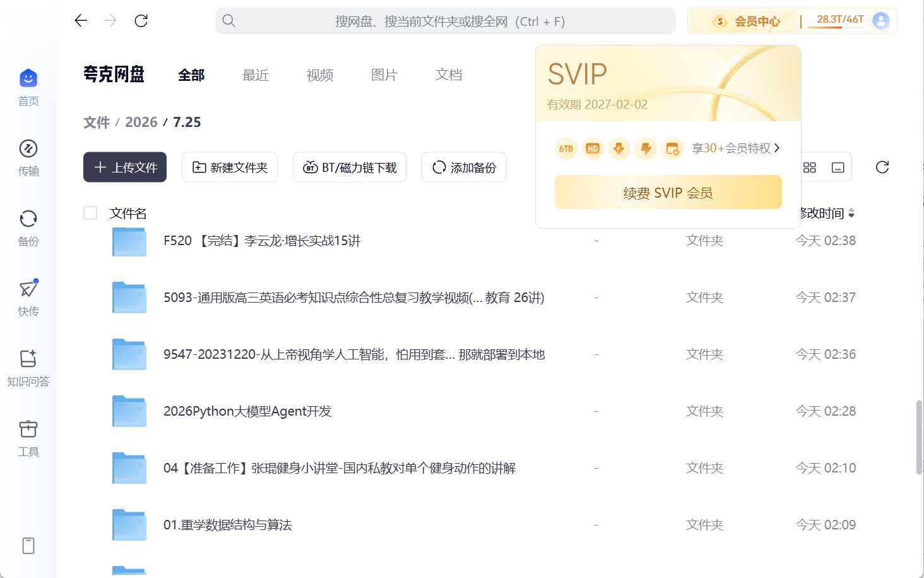
Task: Open folder 2026Python大模型Agent开发
Action: [247, 411]
